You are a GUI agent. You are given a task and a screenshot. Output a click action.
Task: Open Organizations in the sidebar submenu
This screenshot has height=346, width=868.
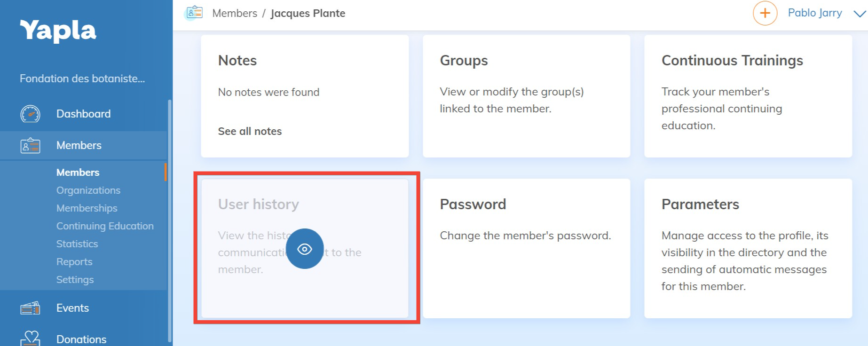point(88,190)
